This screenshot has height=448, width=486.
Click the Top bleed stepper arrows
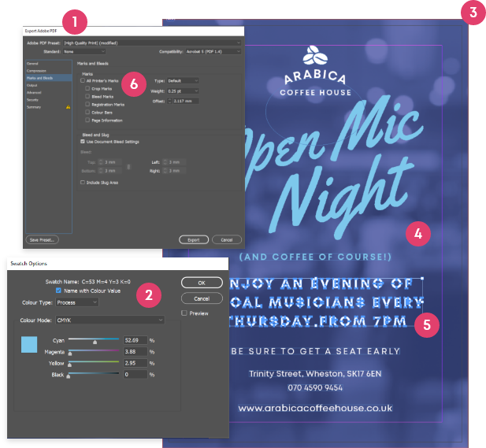[x=101, y=162]
